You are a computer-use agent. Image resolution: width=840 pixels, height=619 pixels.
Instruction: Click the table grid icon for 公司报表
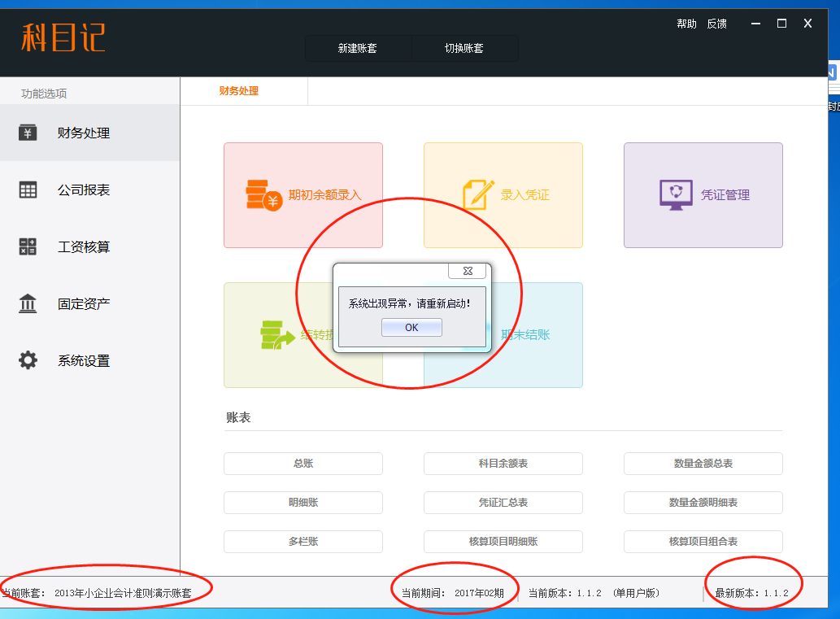[x=28, y=190]
